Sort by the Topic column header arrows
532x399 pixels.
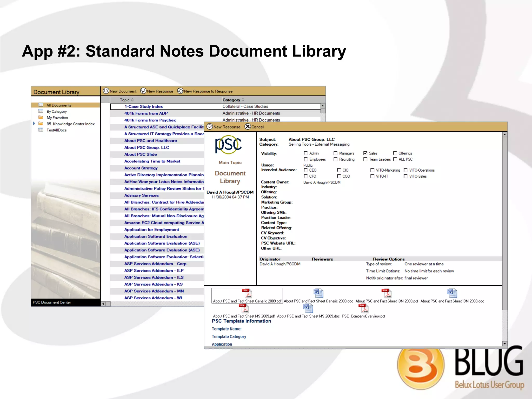[x=132, y=100]
